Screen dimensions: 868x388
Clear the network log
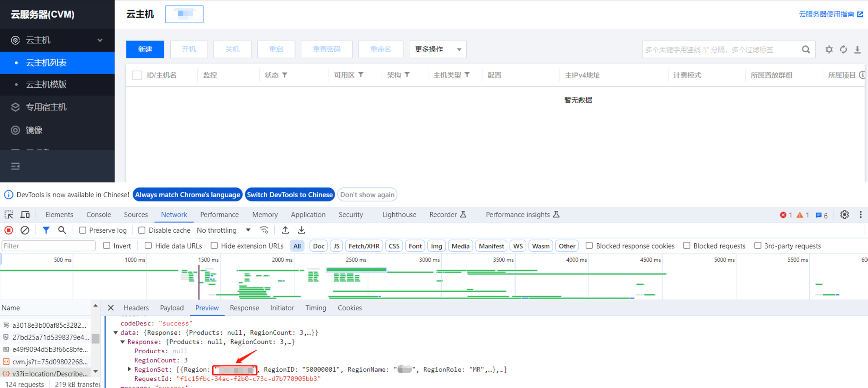25,230
